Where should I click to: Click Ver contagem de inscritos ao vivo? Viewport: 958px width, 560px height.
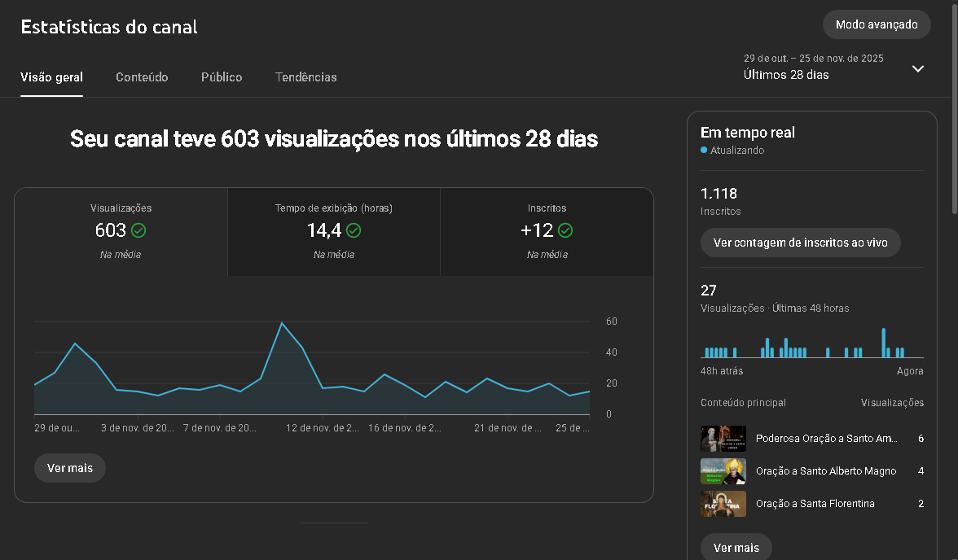800,243
